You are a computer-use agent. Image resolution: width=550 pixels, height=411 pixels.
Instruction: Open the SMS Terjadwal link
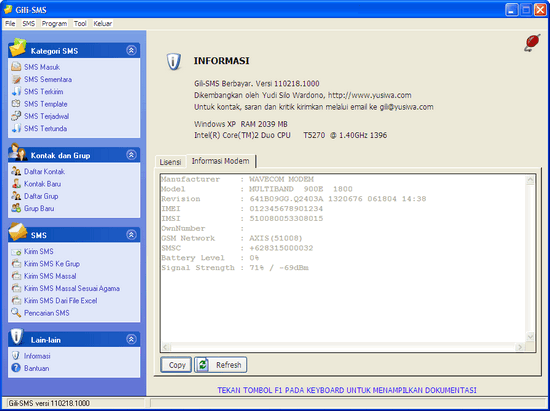pos(46,116)
